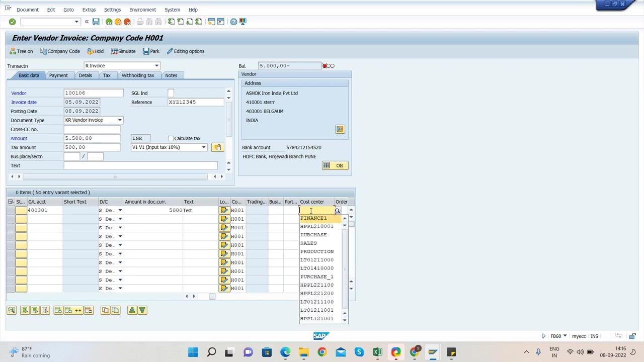Click the Text input field in Basic data
The height and width of the screenshot is (362, 644).
click(141, 165)
